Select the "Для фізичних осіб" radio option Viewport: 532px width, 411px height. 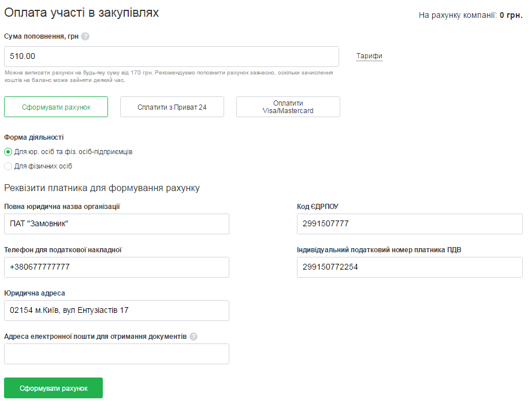(8, 166)
